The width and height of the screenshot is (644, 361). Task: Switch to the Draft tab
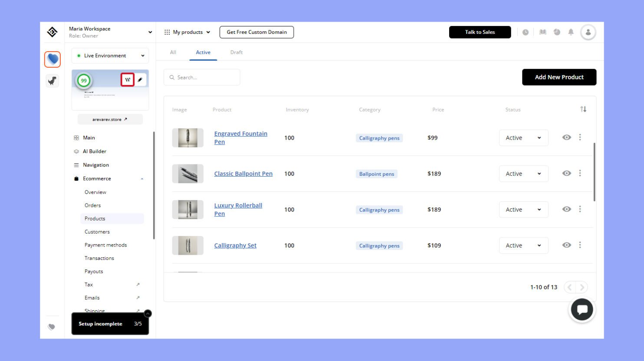coord(237,52)
